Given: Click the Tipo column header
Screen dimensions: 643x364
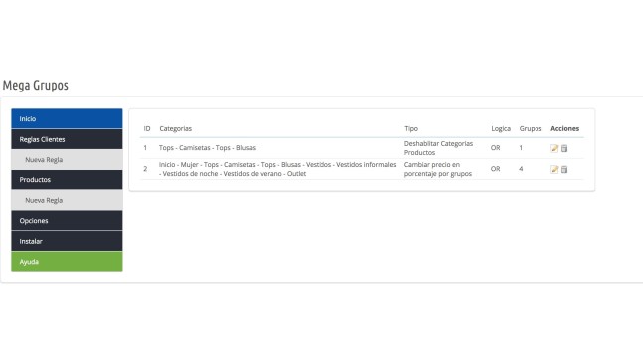Looking at the screenshot, I should pos(411,128).
